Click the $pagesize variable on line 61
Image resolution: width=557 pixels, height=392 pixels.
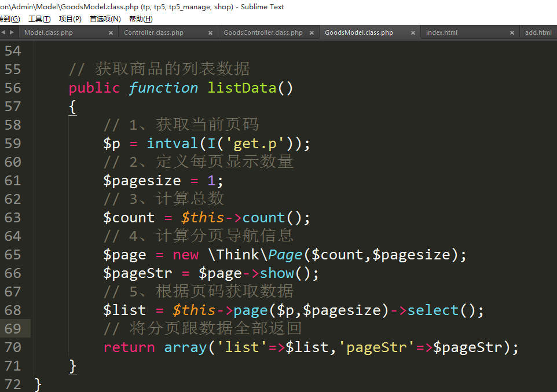click(142, 181)
